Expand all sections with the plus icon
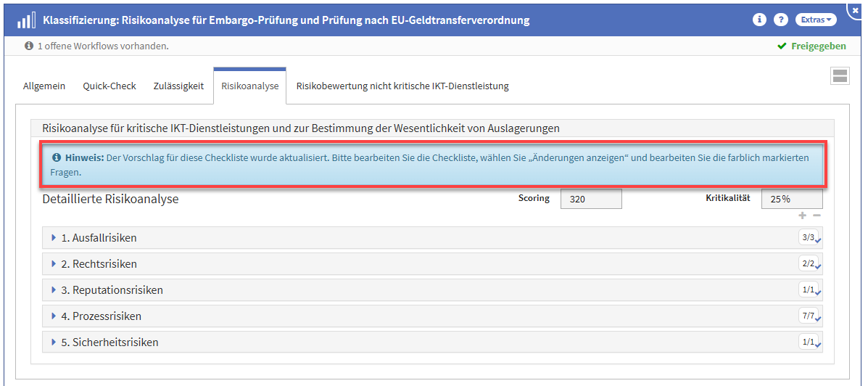The image size is (868, 386). pos(802,215)
